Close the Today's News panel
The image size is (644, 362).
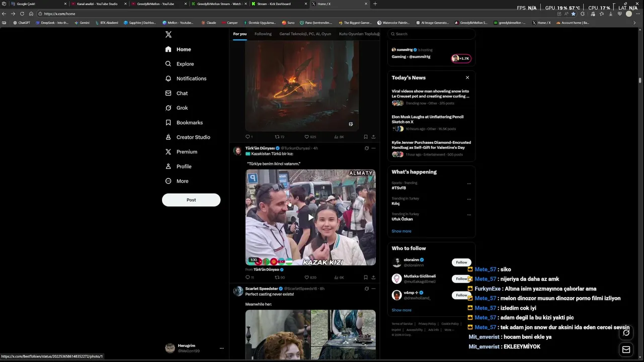(x=467, y=77)
